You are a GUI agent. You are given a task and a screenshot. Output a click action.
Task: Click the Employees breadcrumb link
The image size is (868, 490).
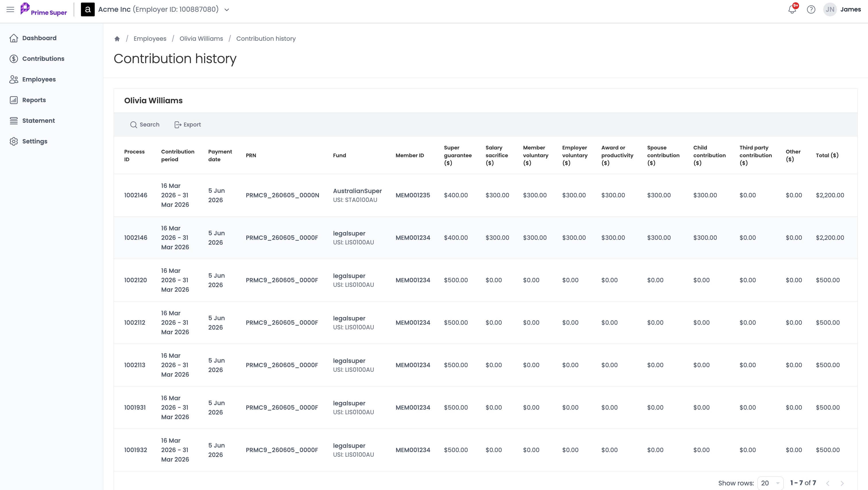click(x=150, y=39)
